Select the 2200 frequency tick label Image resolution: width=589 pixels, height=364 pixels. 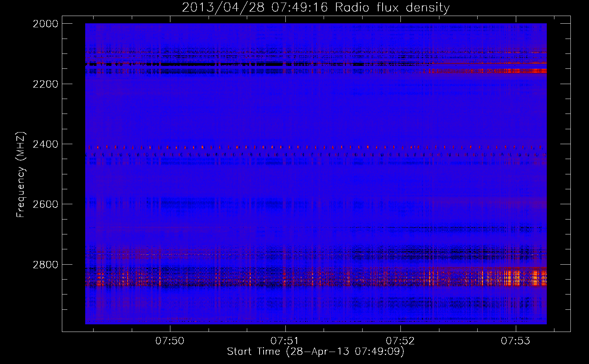(46, 84)
